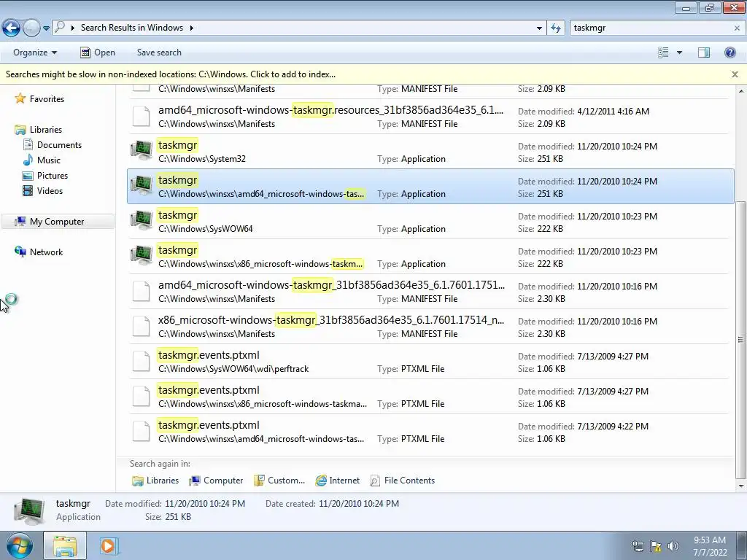Open Documents library in sidebar
This screenshot has width=747, height=560.
tap(59, 145)
